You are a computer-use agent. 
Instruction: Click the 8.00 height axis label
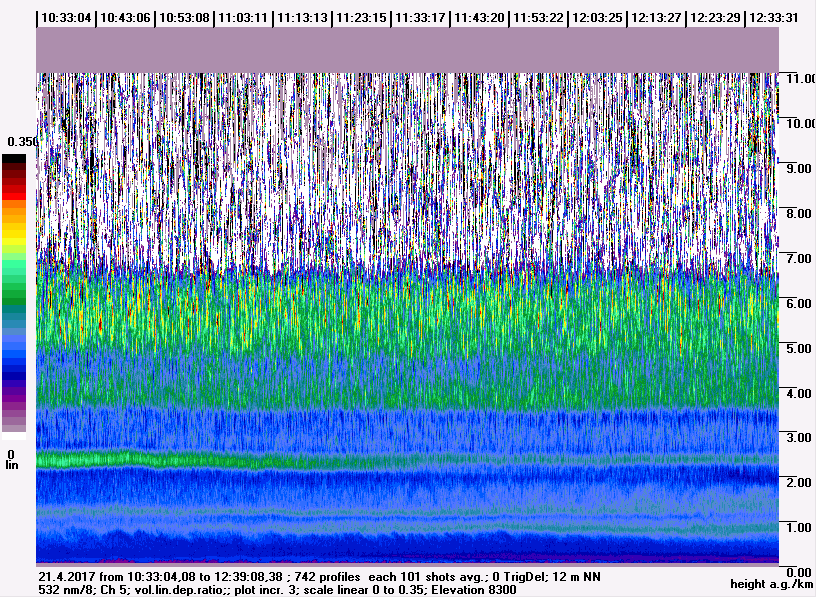[x=799, y=213]
